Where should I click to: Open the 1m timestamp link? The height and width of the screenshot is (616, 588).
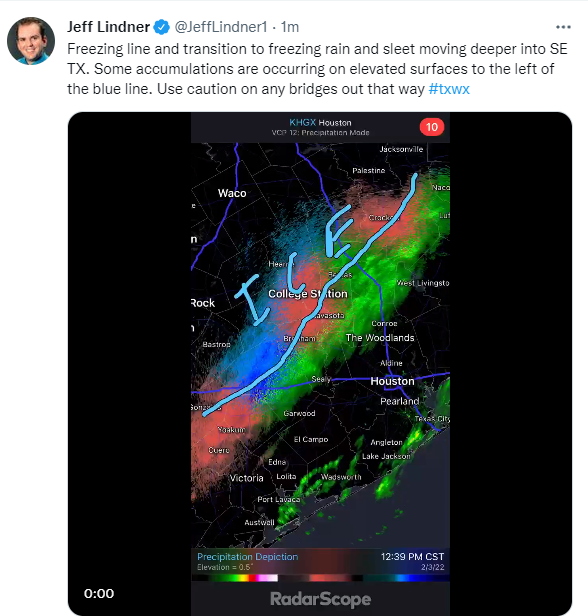click(290, 27)
